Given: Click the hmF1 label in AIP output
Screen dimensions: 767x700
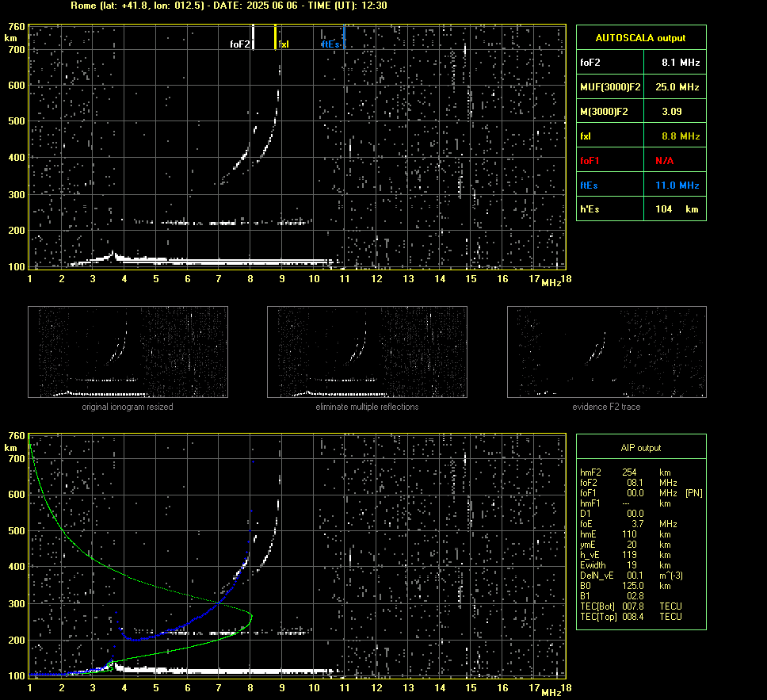Looking at the screenshot, I should pyautogui.click(x=590, y=503).
